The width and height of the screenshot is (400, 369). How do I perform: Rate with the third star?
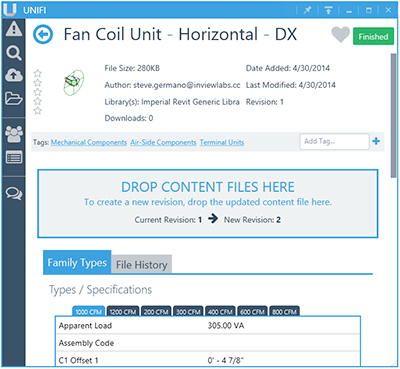click(38, 92)
